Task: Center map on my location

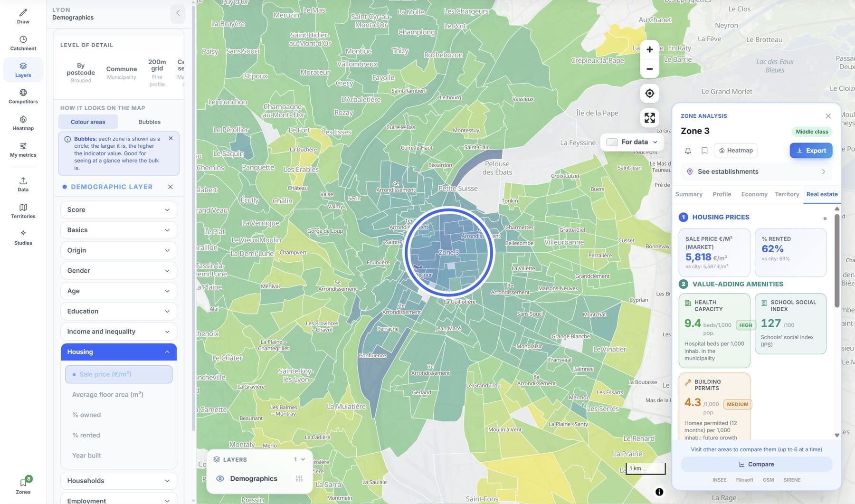Action: (649, 94)
